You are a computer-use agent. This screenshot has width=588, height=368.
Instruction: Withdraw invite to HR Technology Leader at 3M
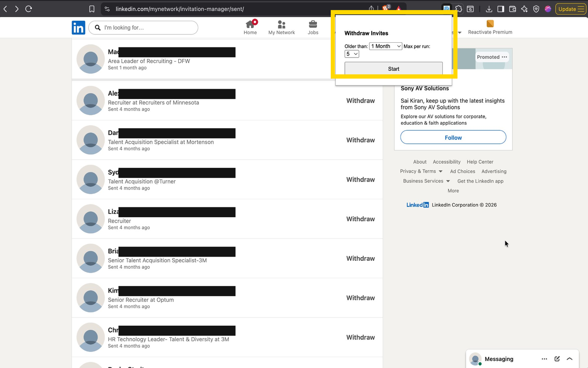click(361, 337)
